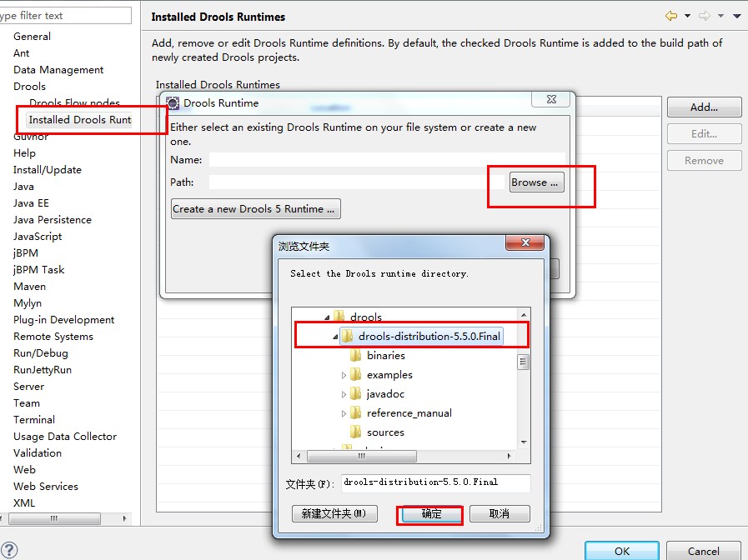Click the type filter text box
The image size is (748, 560).
64,15
